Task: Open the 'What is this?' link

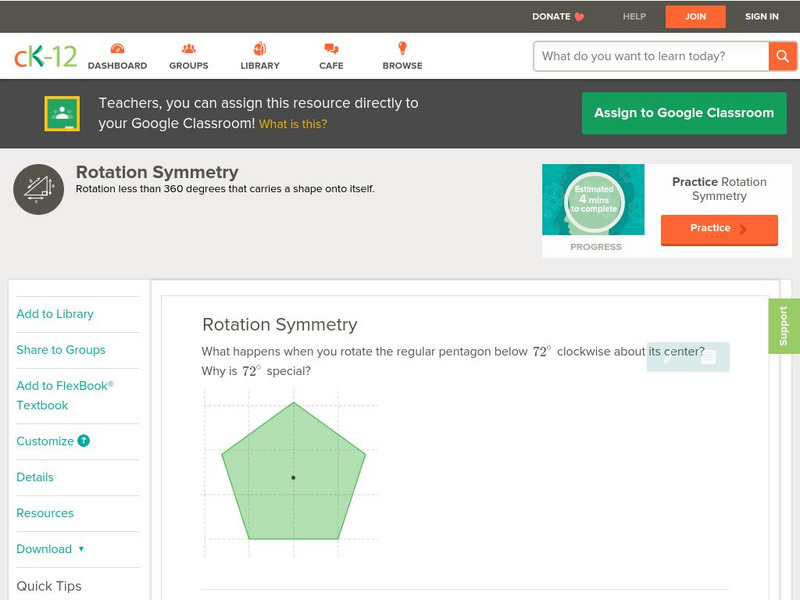Action: pos(293,124)
